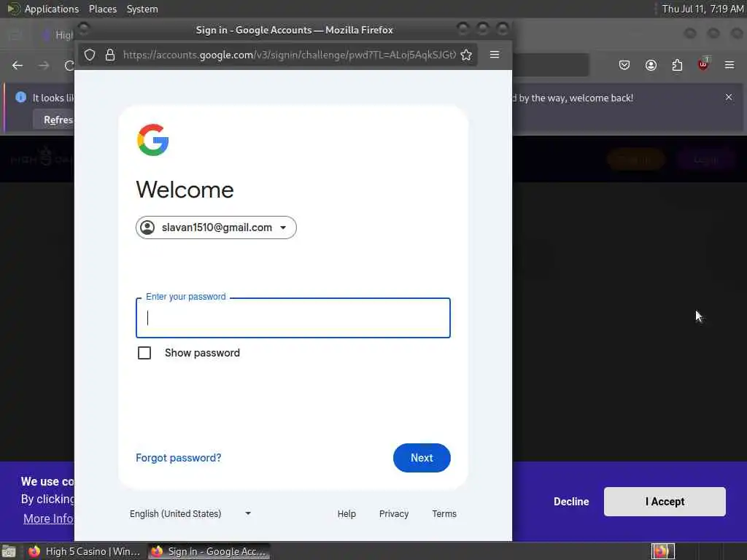Click the show desktop icon in taskbar

(9, 551)
